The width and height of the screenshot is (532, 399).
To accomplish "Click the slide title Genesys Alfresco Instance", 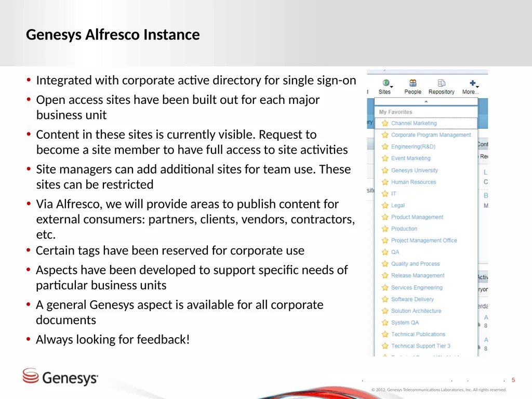I will pyautogui.click(x=113, y=35).
